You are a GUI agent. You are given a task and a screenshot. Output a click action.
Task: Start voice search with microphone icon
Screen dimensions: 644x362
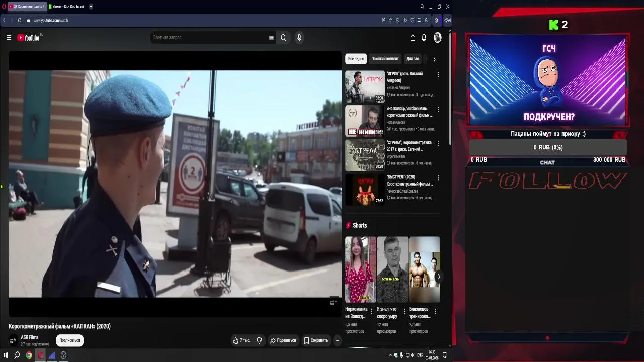[299, 38]
